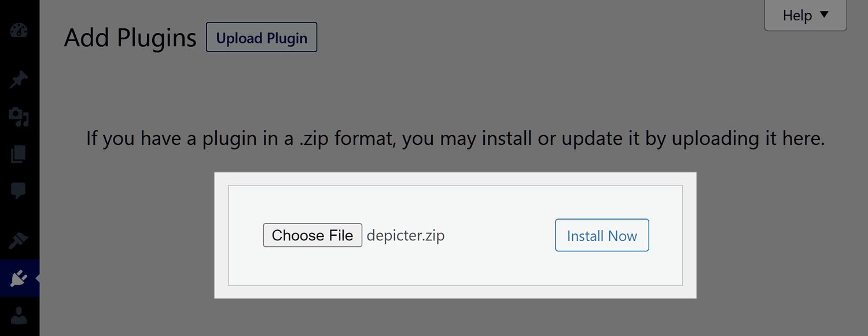View Comments via speech bubble icon
The image size is (868, 336).
pos(19,191)
